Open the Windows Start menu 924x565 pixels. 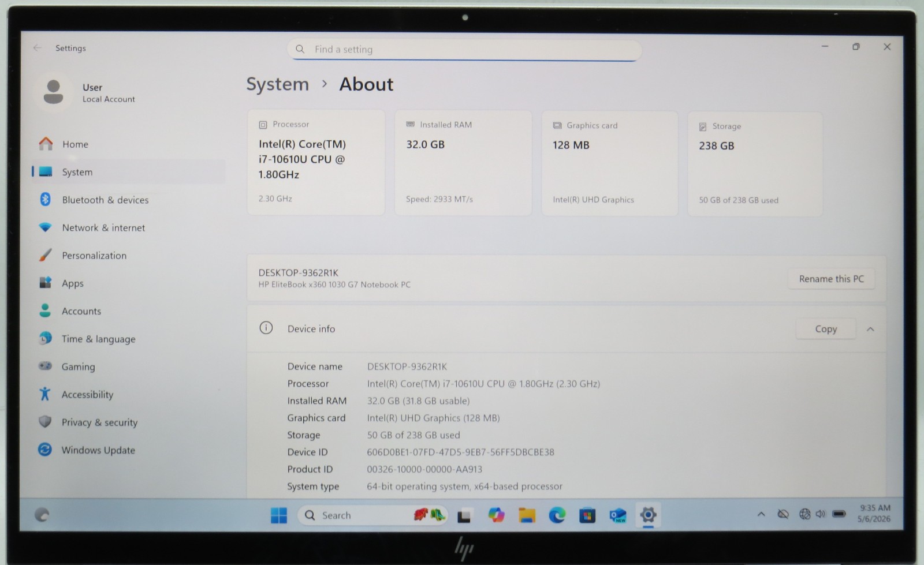(x=278, y=515)
